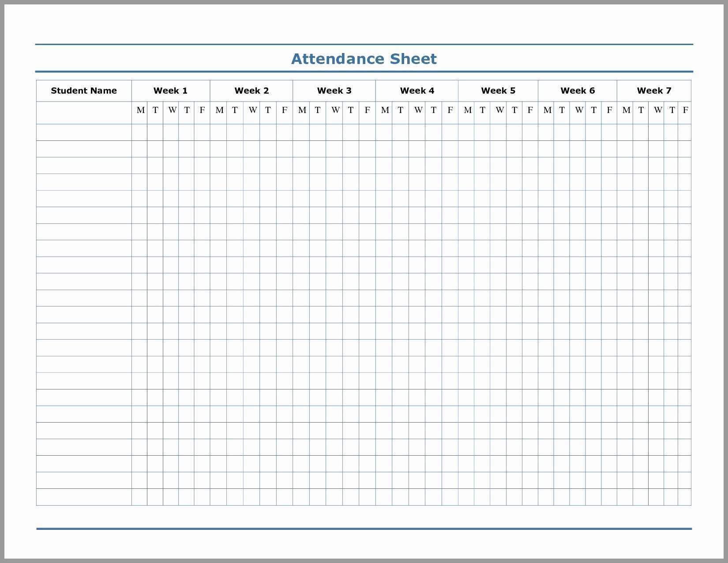
Task: Mark the Wednesday column under Week 4
Action: pyautogui.click(x=417, y=110)
